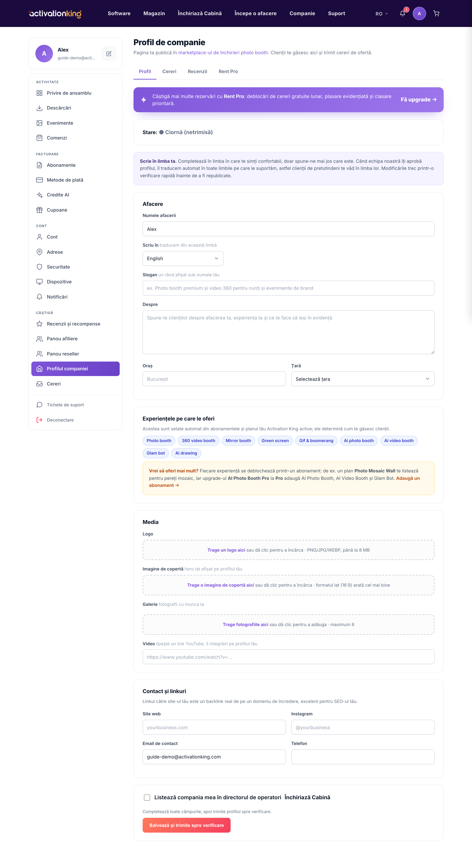Image resolution: width=472 pixels, height=868 pixels.
Task: Click the Email de contact field
Action: pyautogui.click(x=214, y=757)
